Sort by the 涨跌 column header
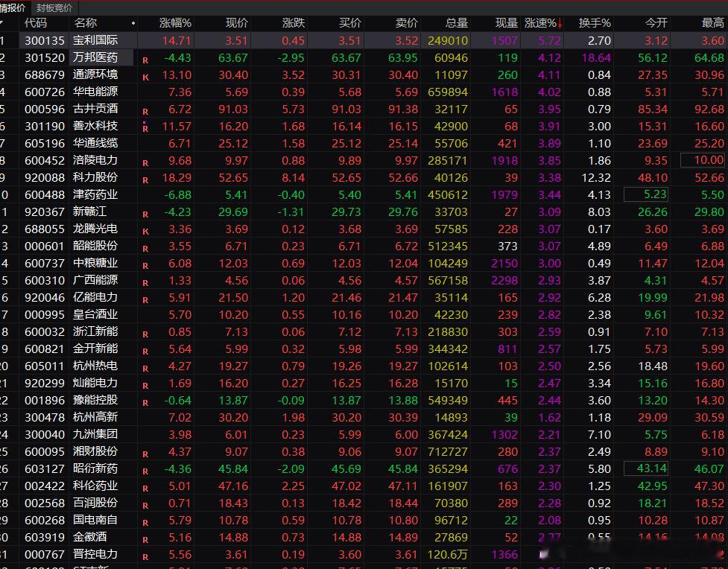 pos(294,23)
